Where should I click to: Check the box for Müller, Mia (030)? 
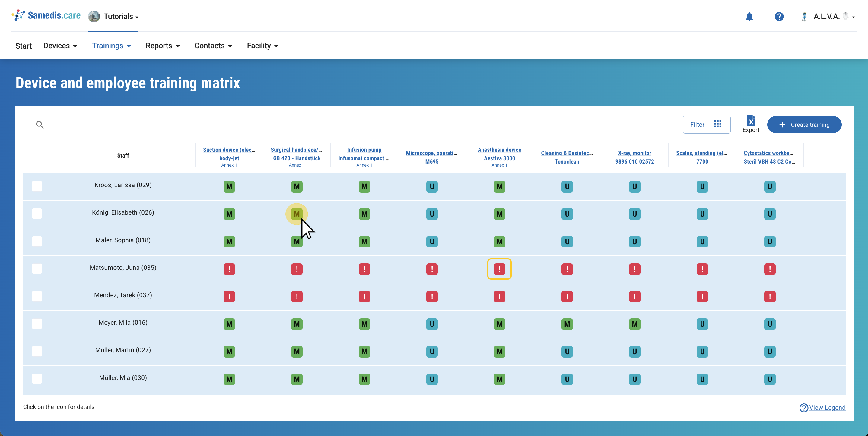37,379
